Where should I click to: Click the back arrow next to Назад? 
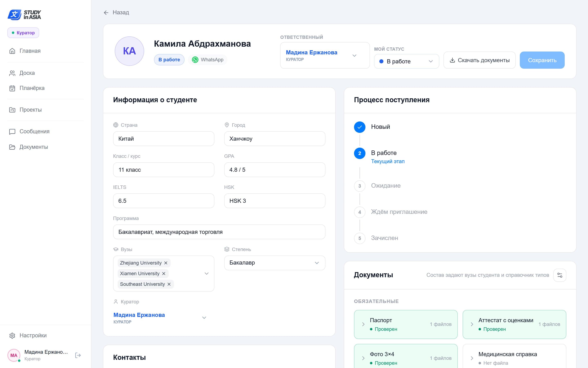click(106, 13)
